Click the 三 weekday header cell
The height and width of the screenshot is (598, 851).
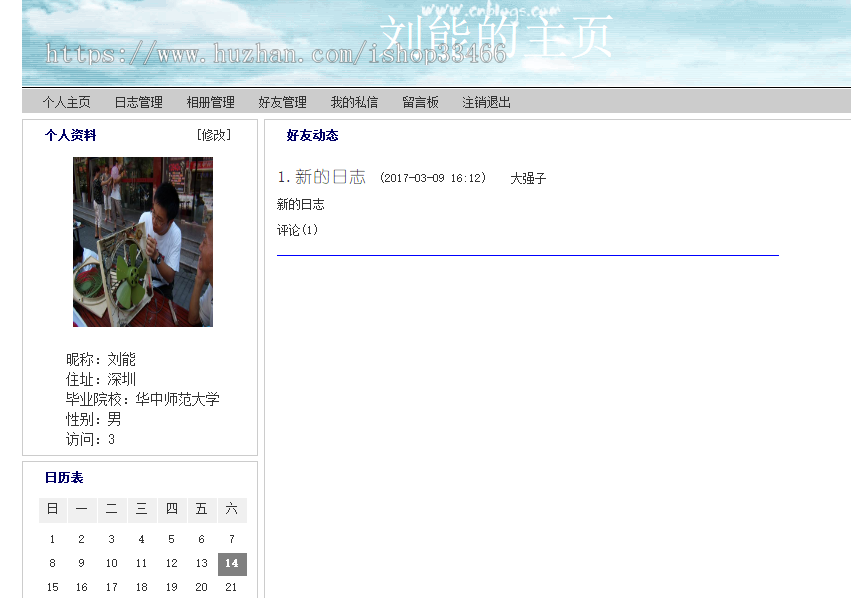(142, 510)
